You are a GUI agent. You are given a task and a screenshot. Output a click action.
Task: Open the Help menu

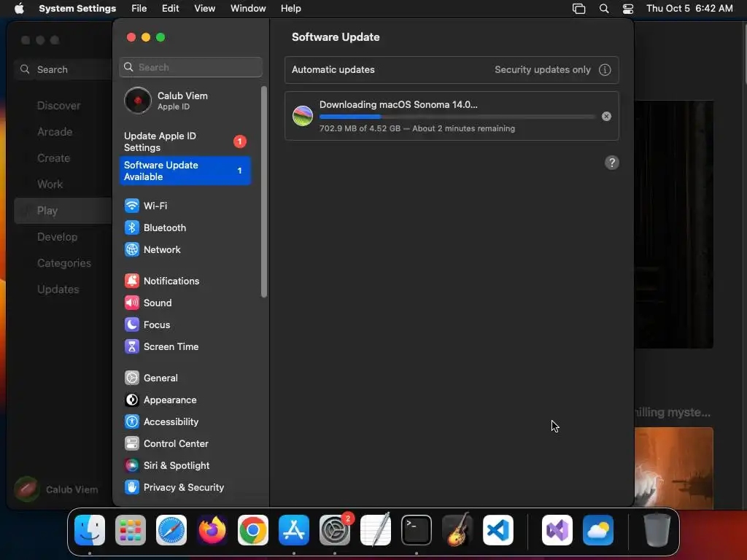(x=290, y=9)
